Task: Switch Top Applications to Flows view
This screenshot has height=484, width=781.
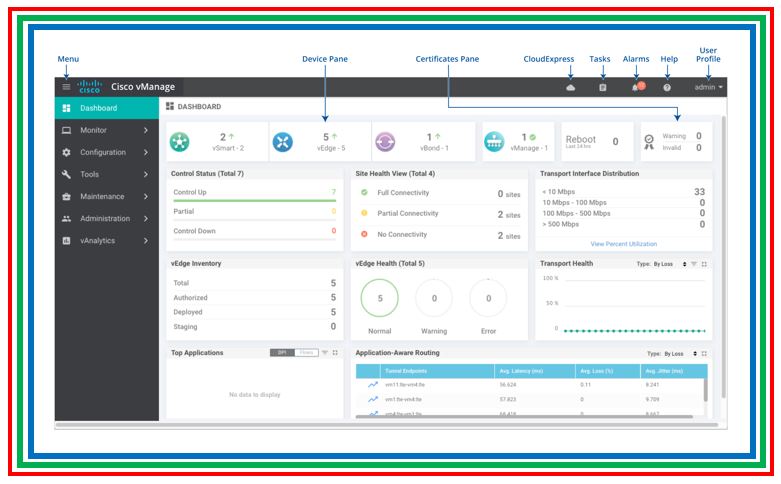Action: tap(305, 353)
